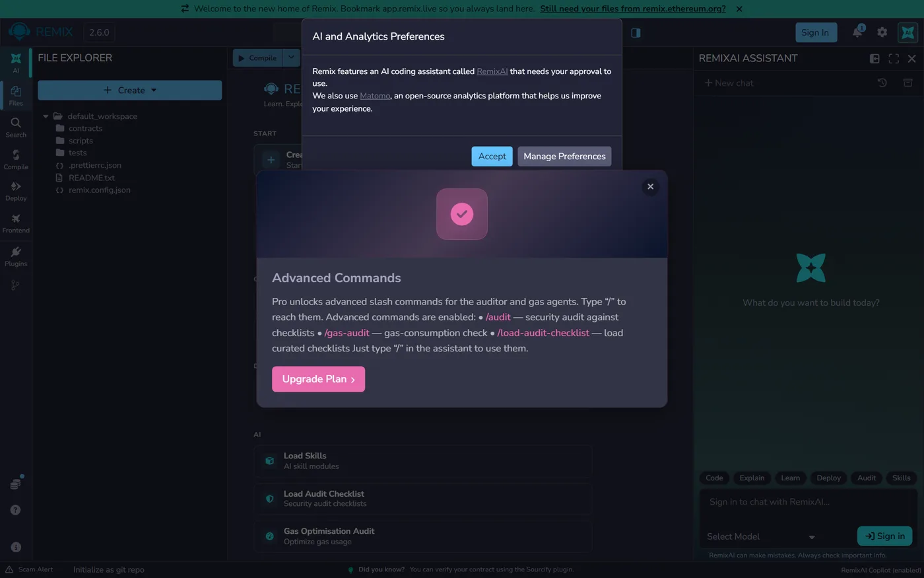Select the Deploy prompt chip
The width and height of the screenshot is (924, 578).
coord(828,478)
